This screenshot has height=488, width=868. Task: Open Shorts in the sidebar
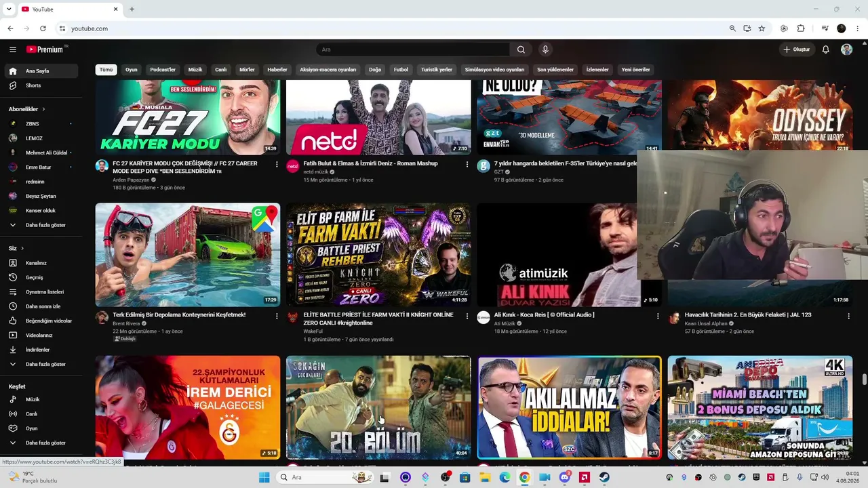click(x=43, y=85)
